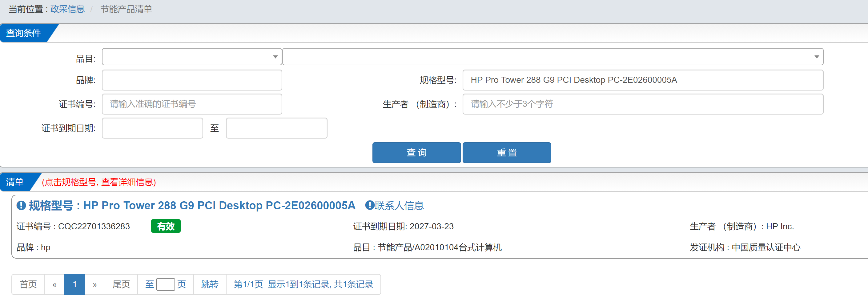Select the certificate expiry start date field

(x=152, y=128)
